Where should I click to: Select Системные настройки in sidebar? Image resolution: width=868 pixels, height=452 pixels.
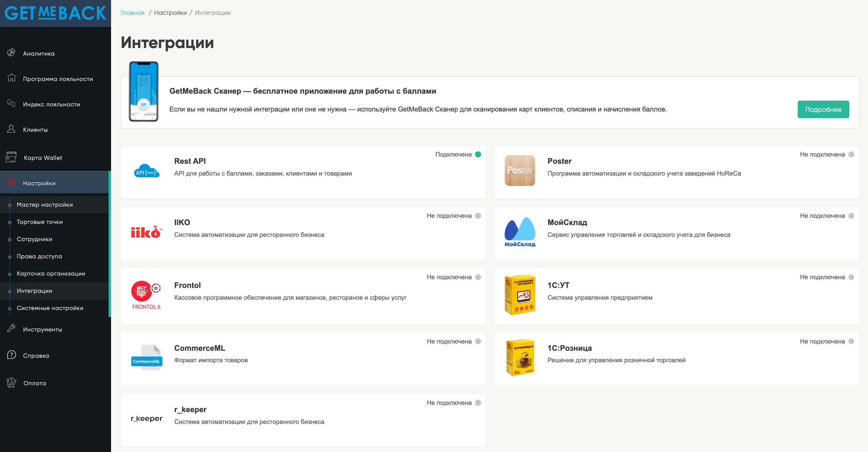tap(50, 308)
